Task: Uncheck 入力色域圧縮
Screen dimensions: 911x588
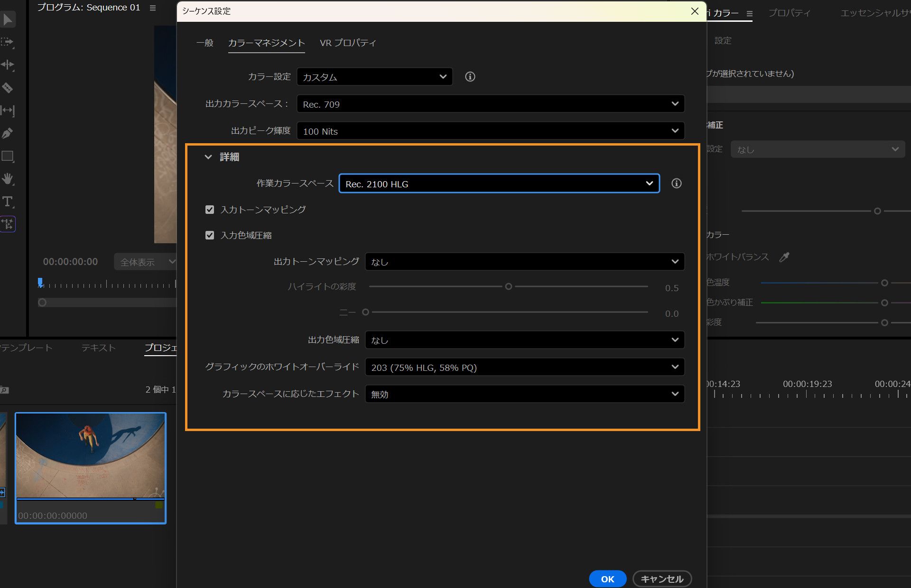Action: (210, 235)
